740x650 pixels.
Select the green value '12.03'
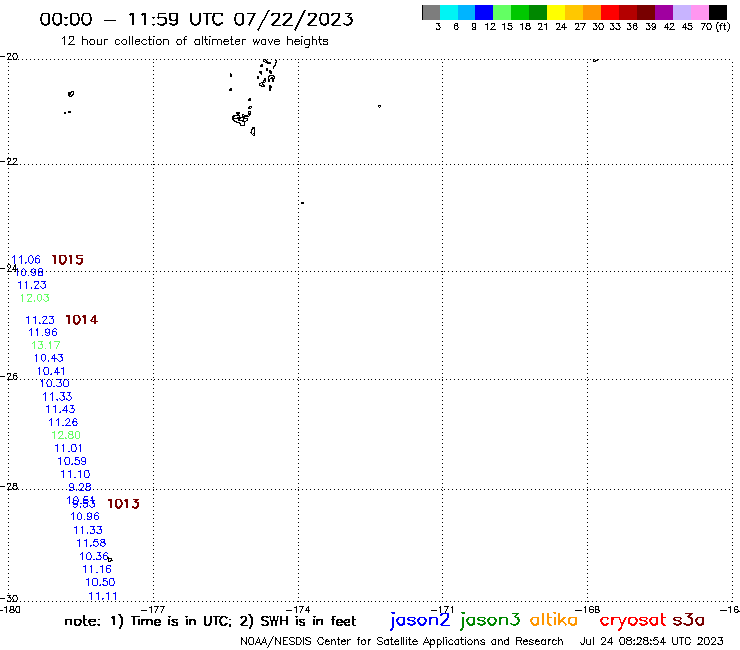coord(34,298)
